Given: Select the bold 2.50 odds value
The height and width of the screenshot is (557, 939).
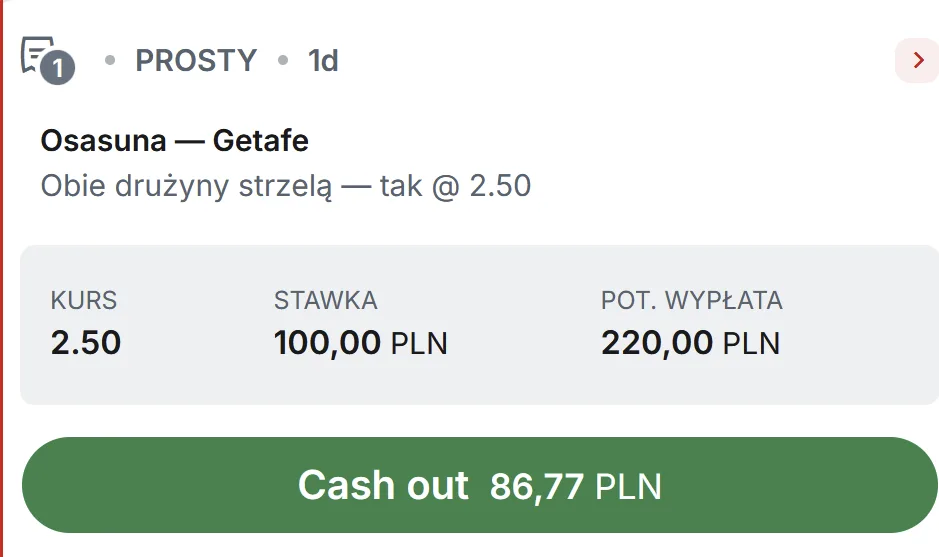Looking at the screenshot, I should tap(86, 343).
